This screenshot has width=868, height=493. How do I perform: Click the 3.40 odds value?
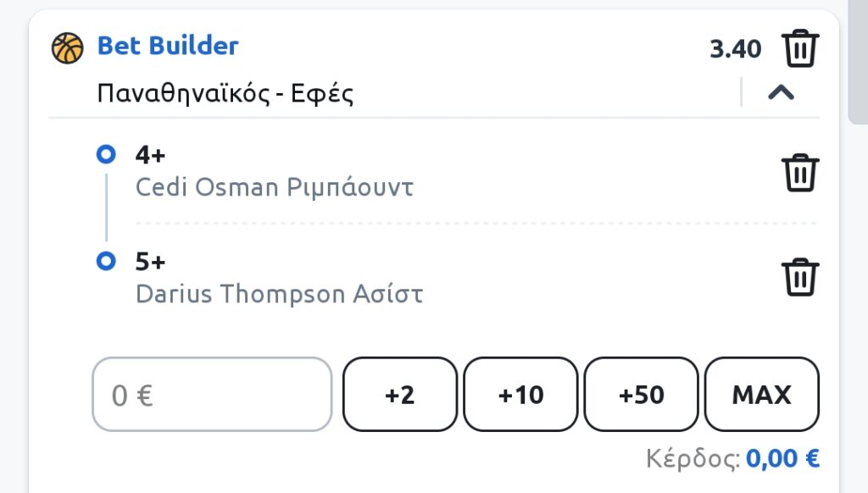tap(736, 49)
